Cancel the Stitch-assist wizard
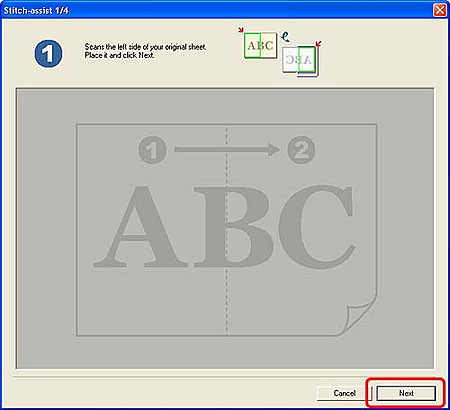The width and height of the screenshot is (450, 410). pos(344,393)
